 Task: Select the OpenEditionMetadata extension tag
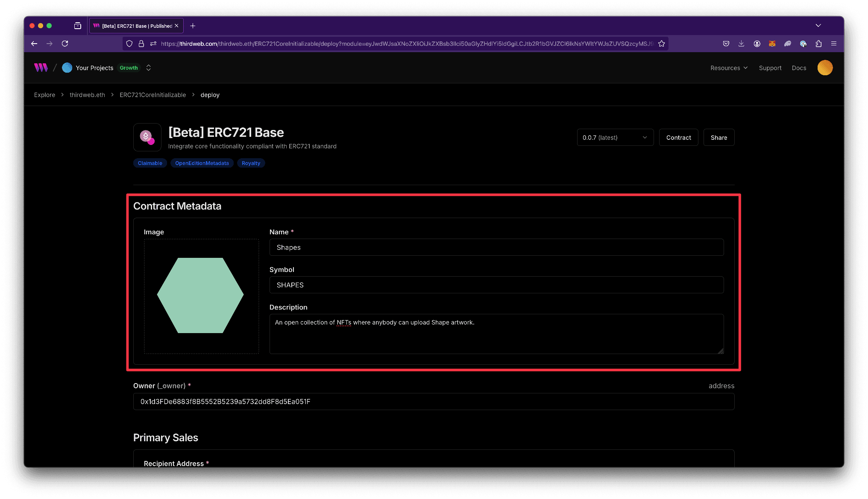[x=202, y=163]
